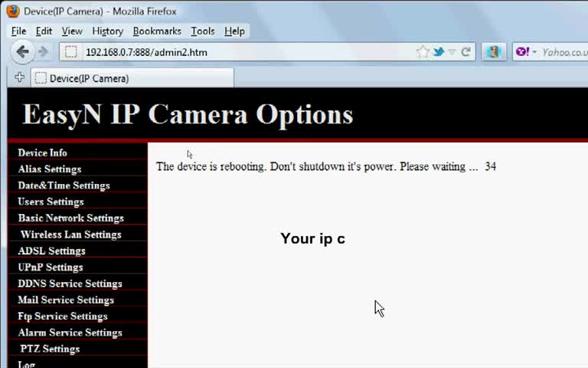Open the History menu
Image resolution: width=588 pixels, height=368 pixels.
pos(108,31)
